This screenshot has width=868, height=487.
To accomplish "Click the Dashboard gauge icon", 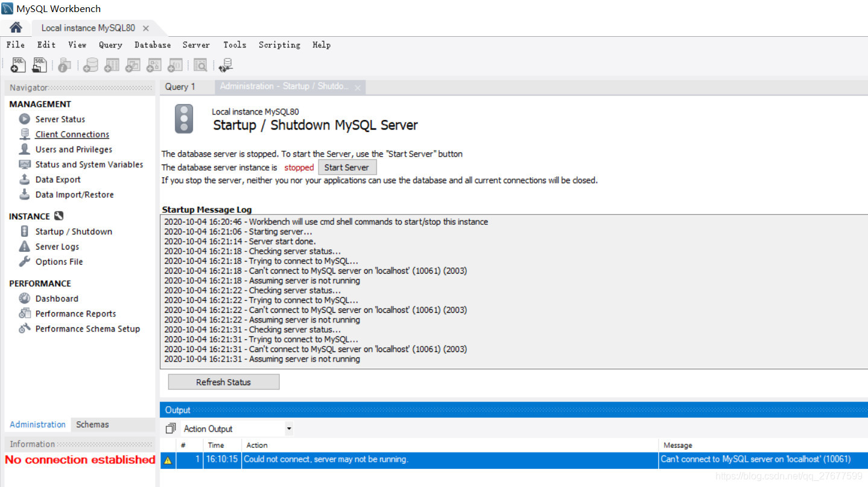I will [24, 298].
